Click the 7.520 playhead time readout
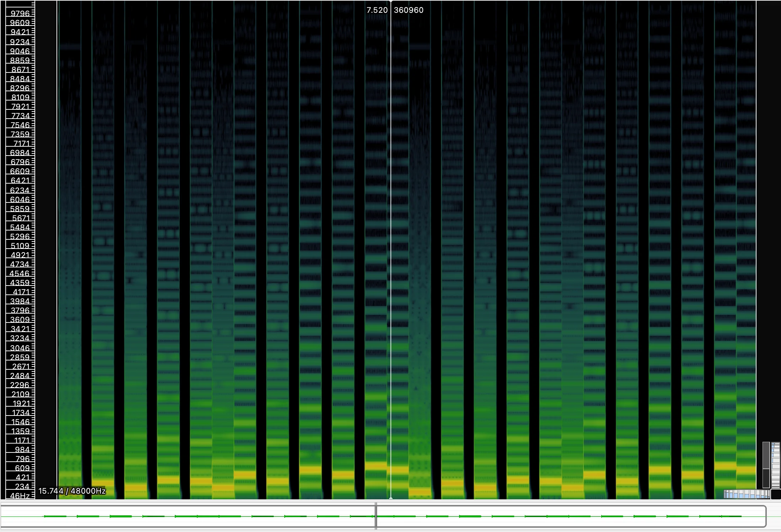This screenshot has height=532, width=781. click(377, 10)
